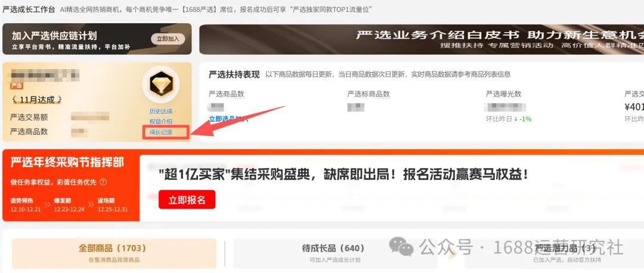The width and height of the screenshot is (644, 273).
Task: Click the 立即加入 button
Action: (168, 39)
